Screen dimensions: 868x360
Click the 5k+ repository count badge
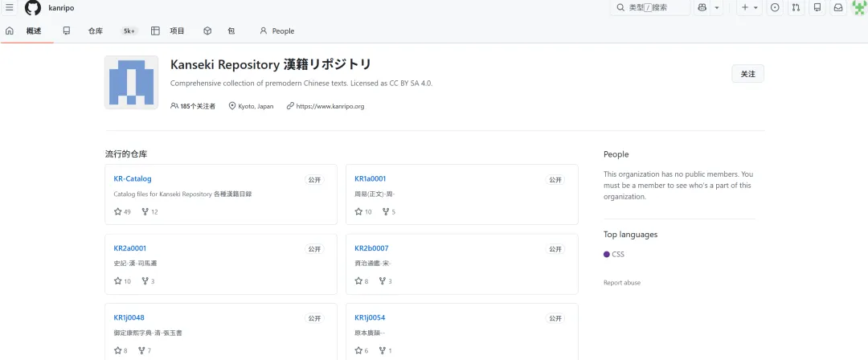pyautogui.click(x=129, y=31)
